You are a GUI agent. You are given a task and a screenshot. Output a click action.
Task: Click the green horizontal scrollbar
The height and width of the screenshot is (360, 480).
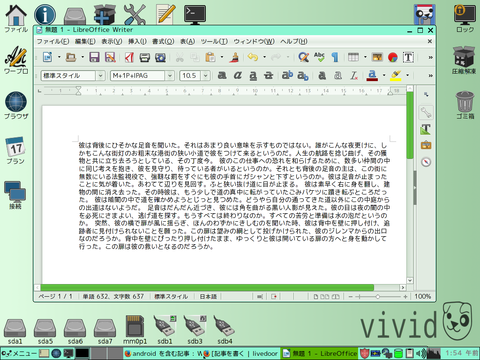[207, 287]
